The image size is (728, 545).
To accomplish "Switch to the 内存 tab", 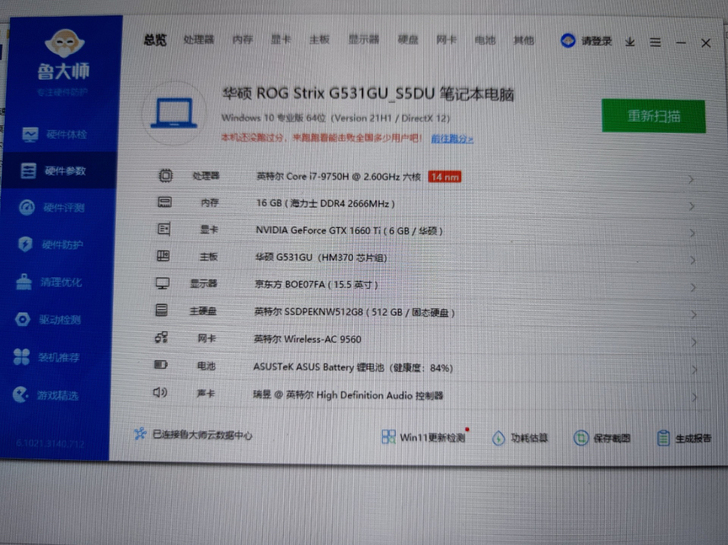I will pyautogui.click(x=243, y=40).
